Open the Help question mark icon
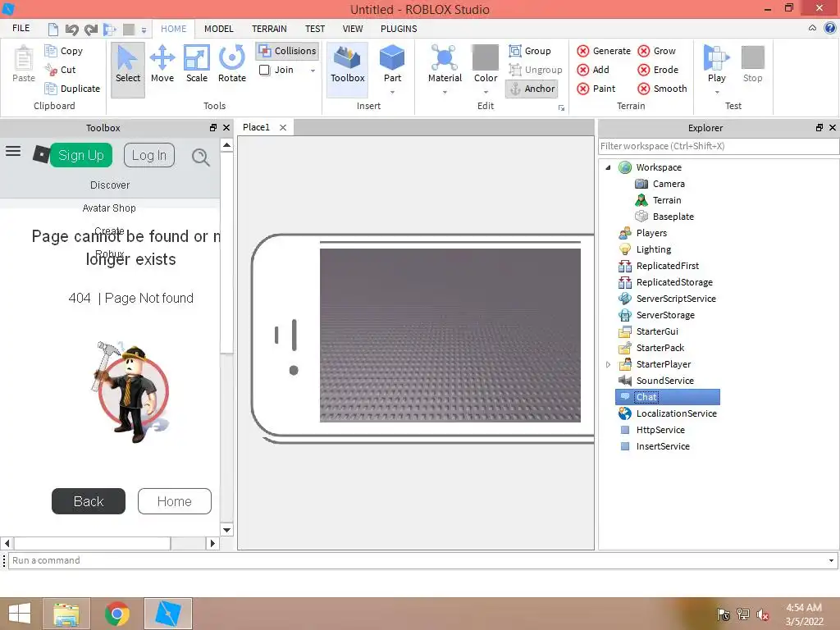The image size is (840, 630). pos(830,29)
